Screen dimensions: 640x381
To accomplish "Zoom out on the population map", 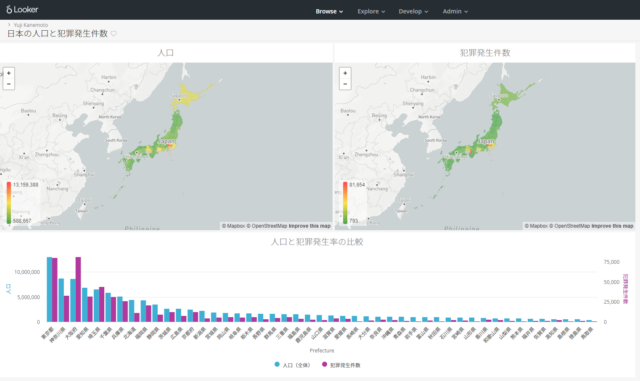I will tap(9, 84).
